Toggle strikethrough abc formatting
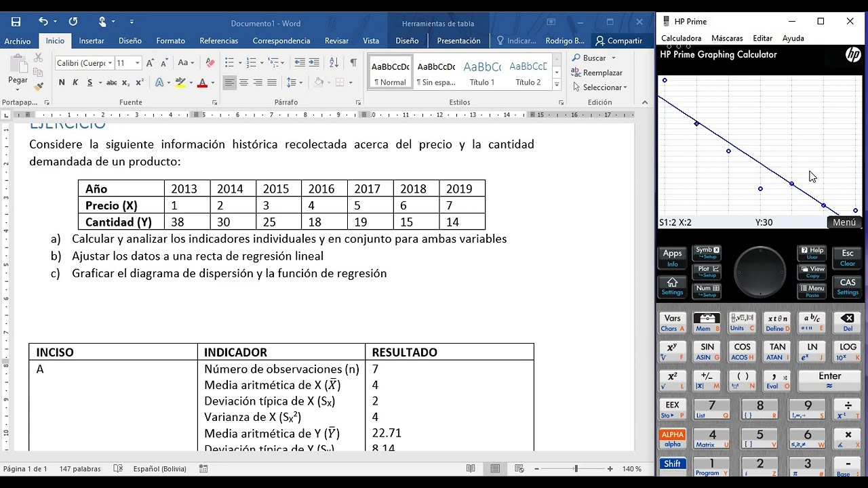This screenshot has height=488, width=868. pos(112,83)
